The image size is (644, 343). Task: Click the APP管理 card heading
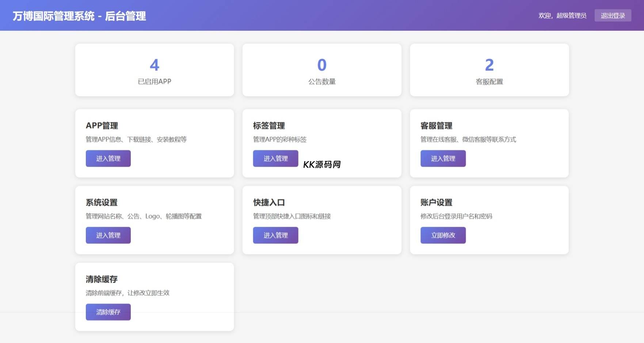point(102,126)
